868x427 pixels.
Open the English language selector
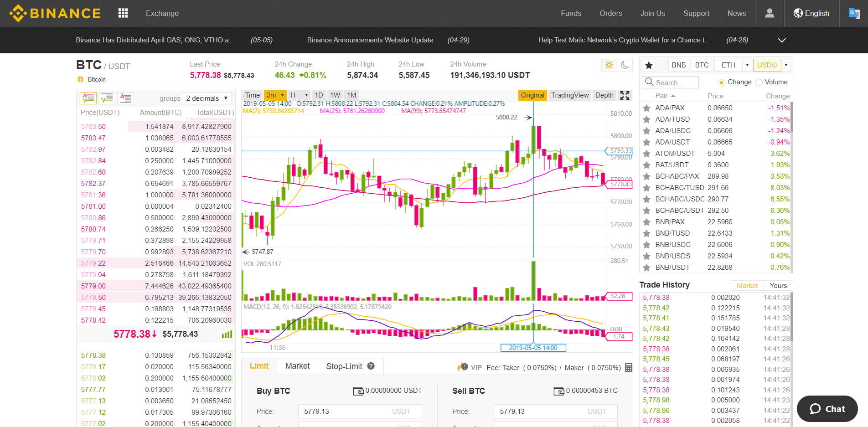tap(811, 13)
